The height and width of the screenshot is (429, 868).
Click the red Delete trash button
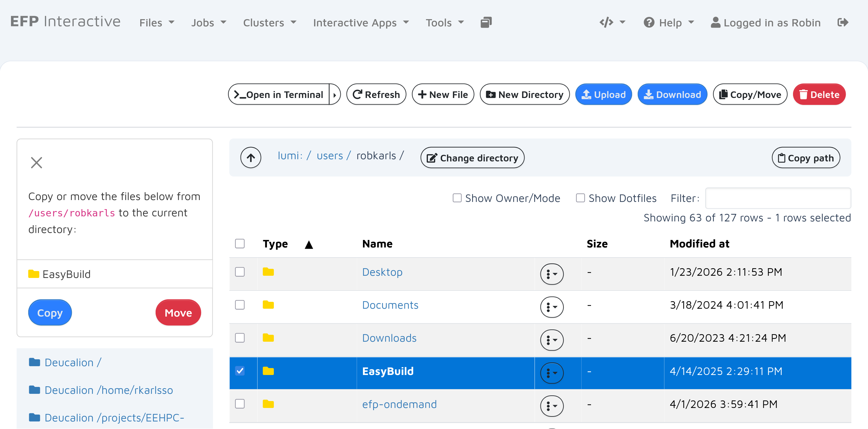click(x=819, y=95)
